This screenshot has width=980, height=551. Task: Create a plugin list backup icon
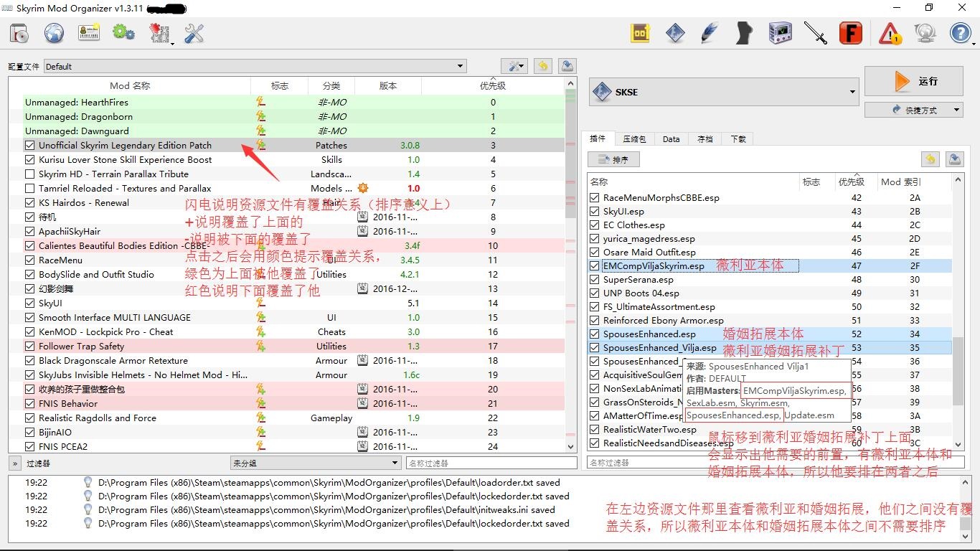pos(955,159)
